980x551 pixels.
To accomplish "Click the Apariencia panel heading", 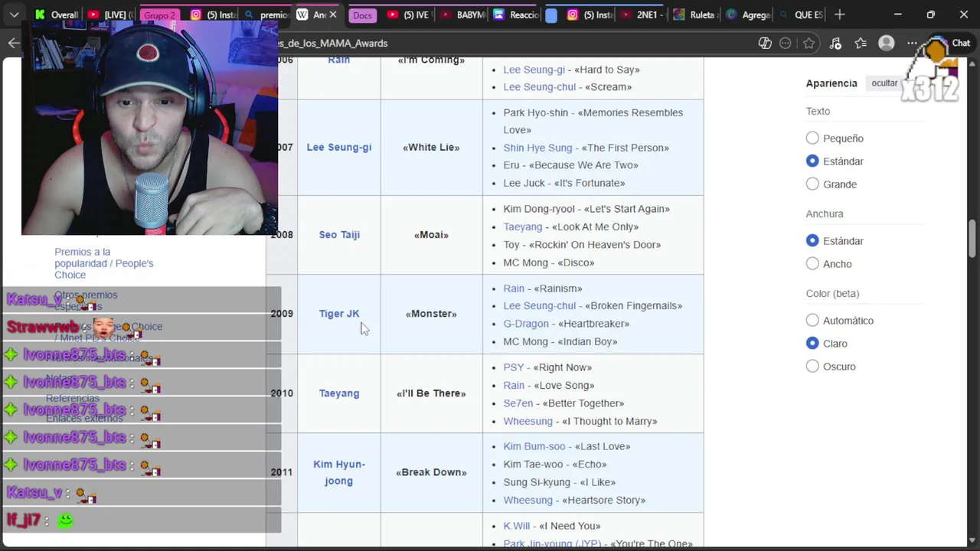I will (x=831, y=83).
